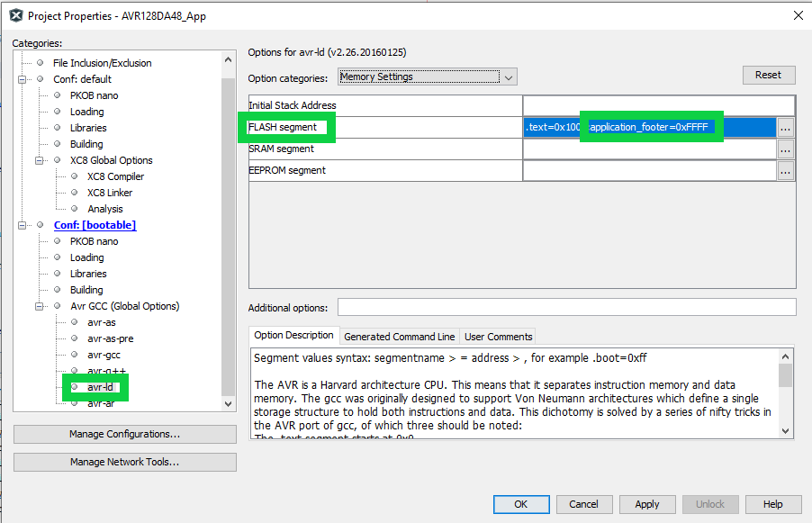Collapse the Avr GCC (Global Options) node
This screenshot has height=523, width=812.
40,306
